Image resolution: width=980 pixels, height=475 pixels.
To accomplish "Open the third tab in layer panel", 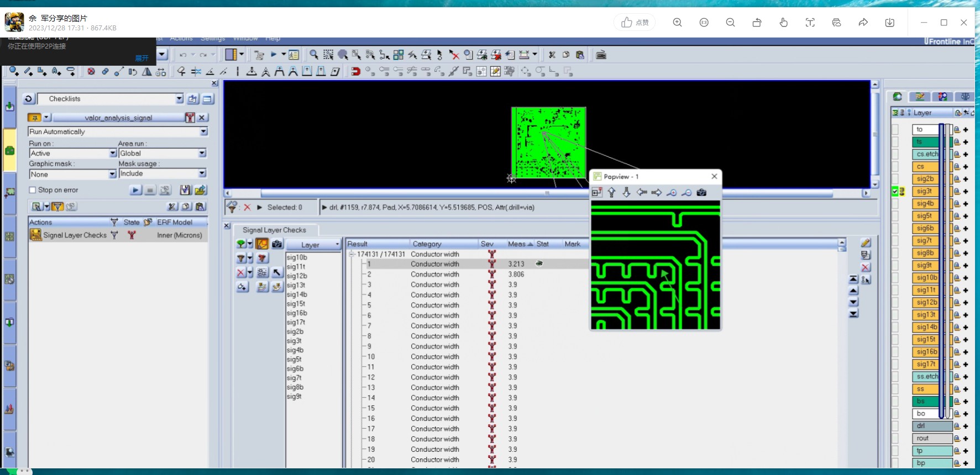I will coord(943,97).
